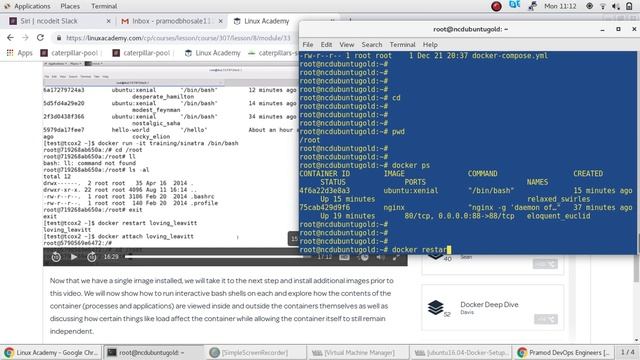
Task: Rewind the lesson video 10 seconds
Action: point(56,257)
